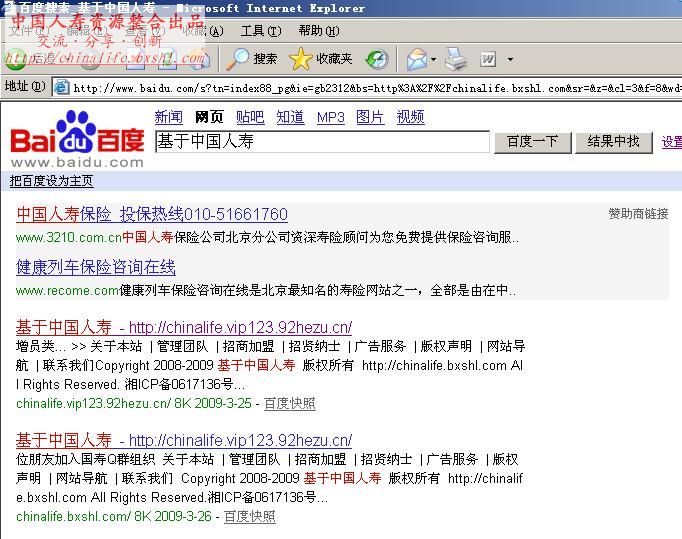Switch to the 新闻 tab
The height and width of the screenshot is (539, 682).
168,117
